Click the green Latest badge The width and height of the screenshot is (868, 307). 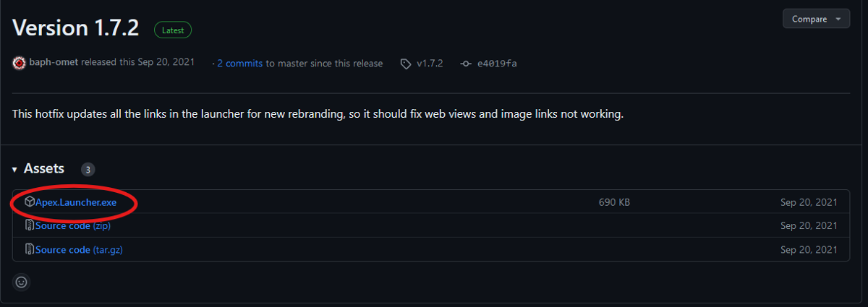[x=173, y=30]
